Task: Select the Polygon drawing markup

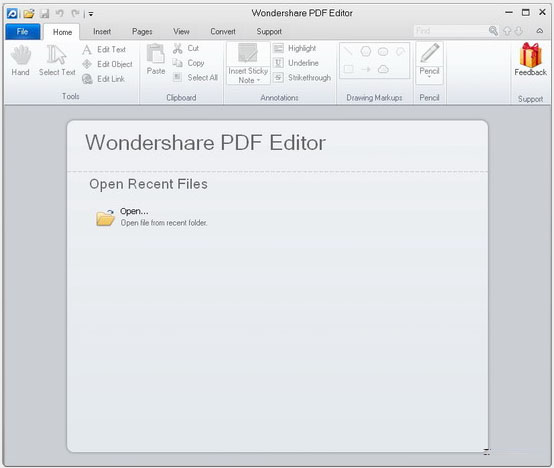Action: point(366,52)
